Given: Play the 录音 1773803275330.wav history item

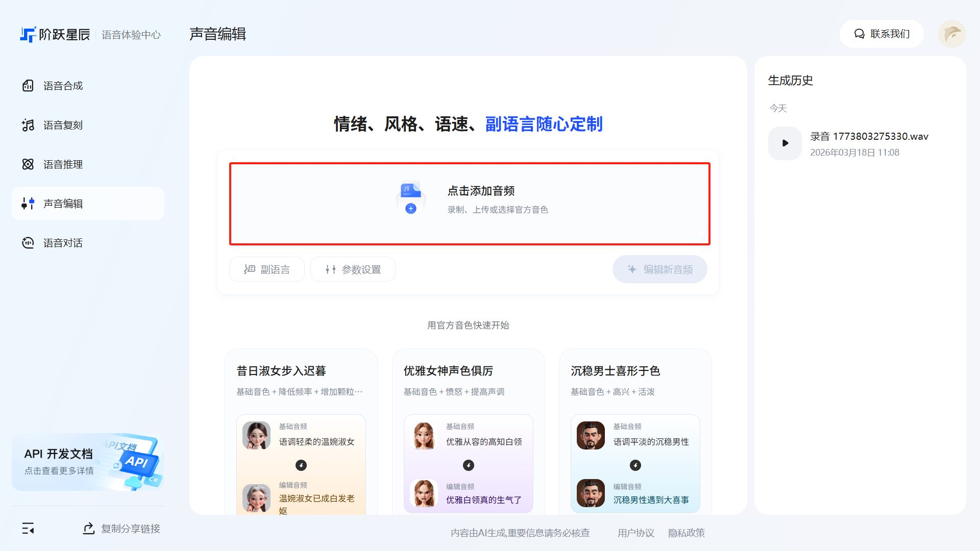Looking at the screenshot, I should tap(785, 143).
